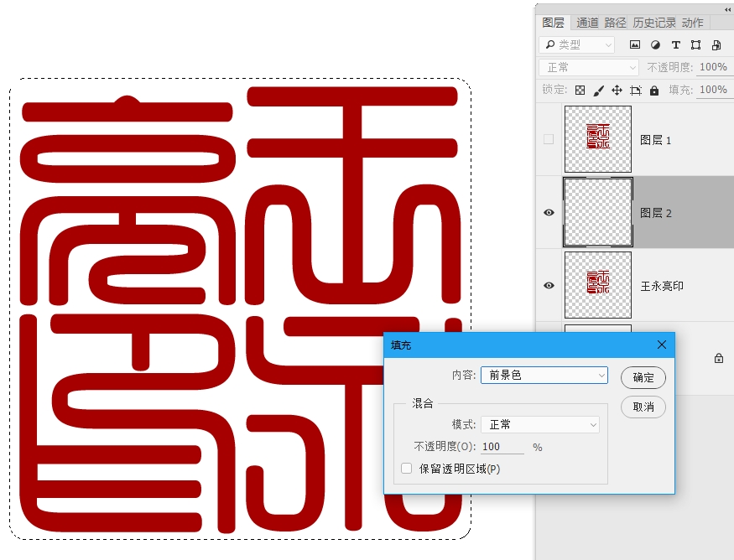Enable lock transparent pixels in Layers panel

[x=580, y=90]
